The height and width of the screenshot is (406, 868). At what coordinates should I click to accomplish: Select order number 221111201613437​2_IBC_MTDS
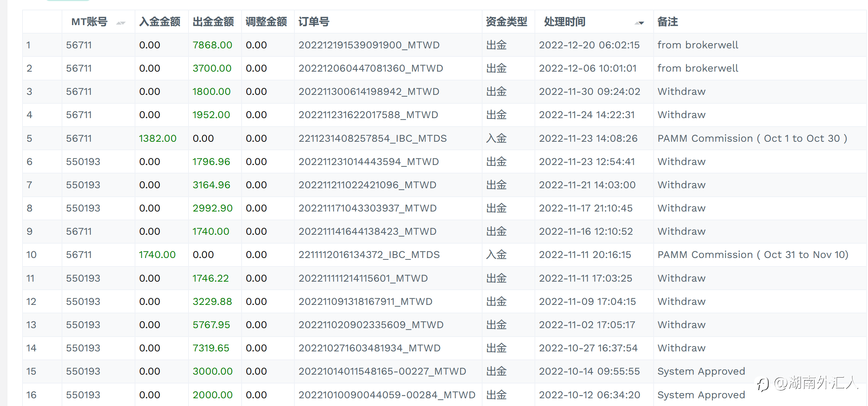pyautogui.click(x=369, y=255)
